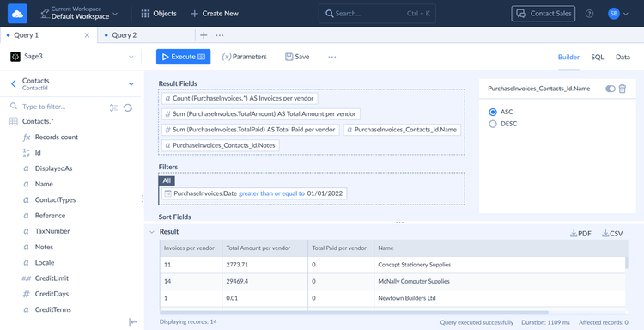Save the query
The height and width of the screenshot is (330, 644).
(297, 57)
